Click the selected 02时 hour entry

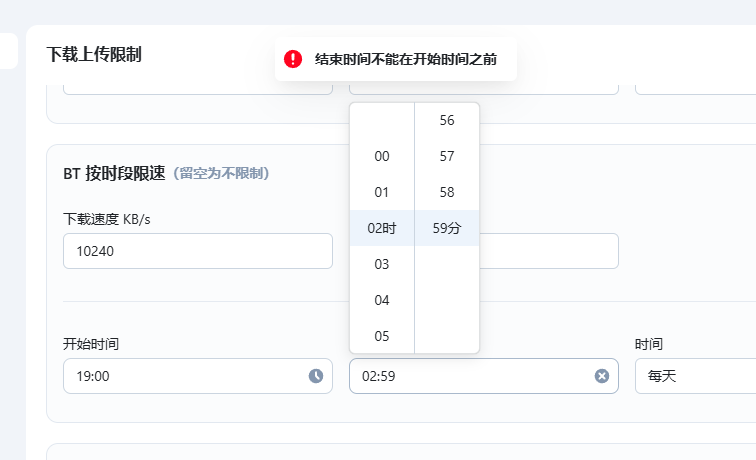point(382,228)
